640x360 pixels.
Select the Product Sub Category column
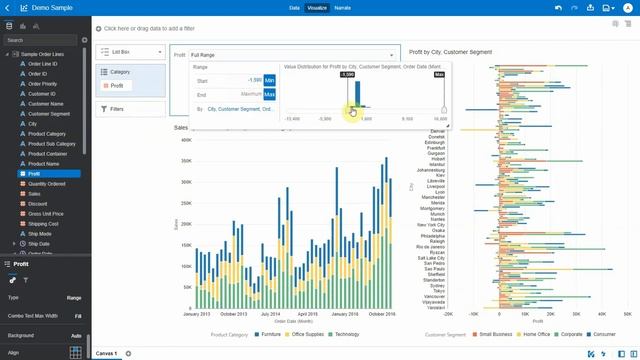click(52, 144)
